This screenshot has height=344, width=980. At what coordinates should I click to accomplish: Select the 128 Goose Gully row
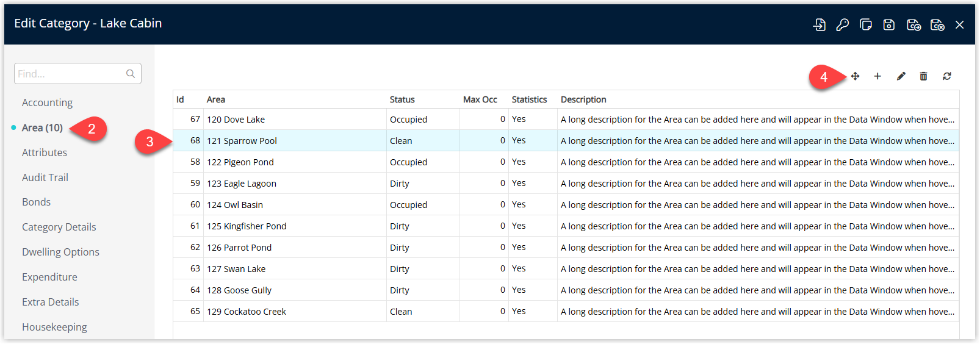(566, 290)
